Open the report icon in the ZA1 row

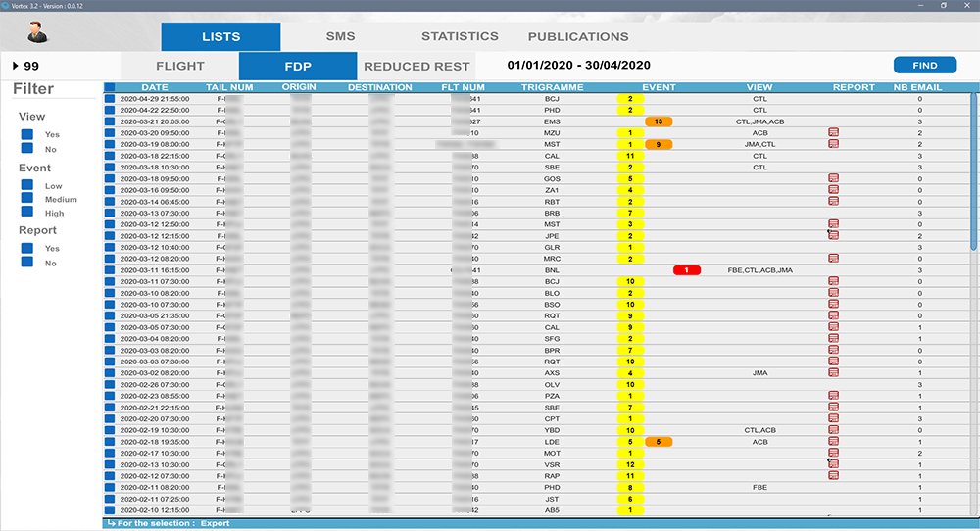coord(833,190)
